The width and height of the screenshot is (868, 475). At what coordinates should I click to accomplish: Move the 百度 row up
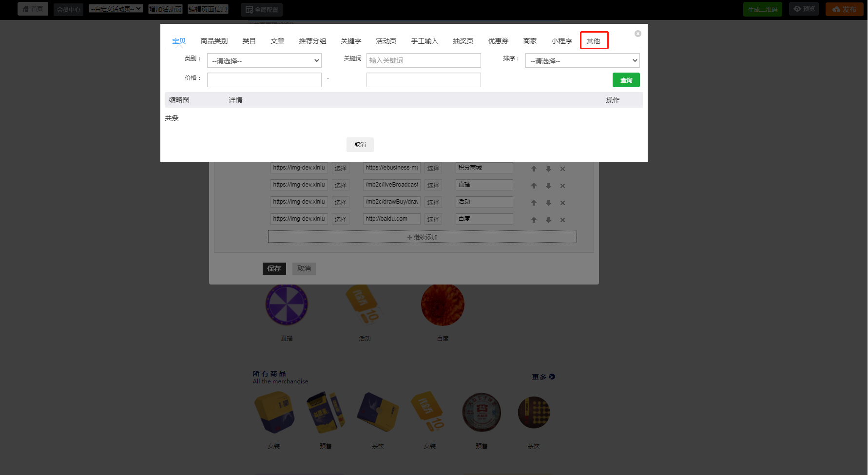coord(534,220)
